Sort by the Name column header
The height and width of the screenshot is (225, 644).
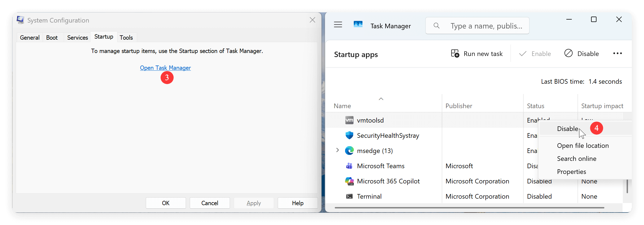pos(342,106)
